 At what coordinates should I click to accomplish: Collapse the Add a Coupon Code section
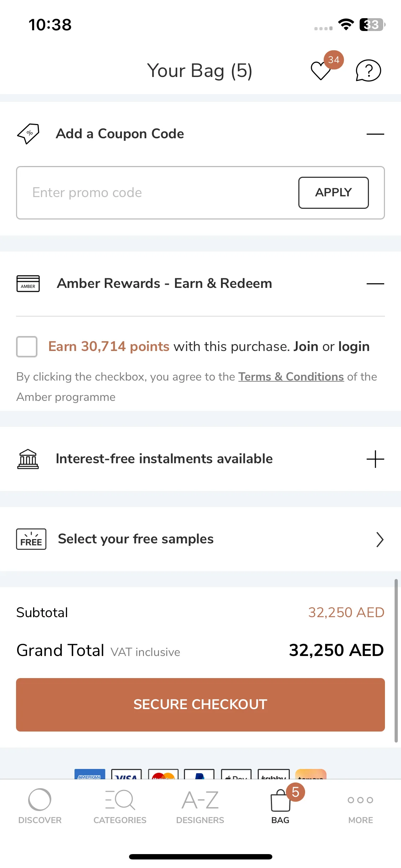pos(375,134)
